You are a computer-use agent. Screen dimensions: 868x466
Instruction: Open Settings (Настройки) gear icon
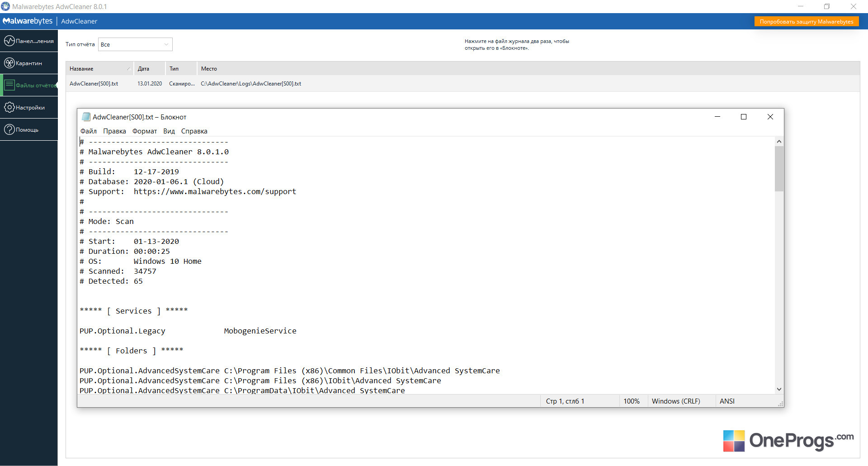[x=9, y=107]
